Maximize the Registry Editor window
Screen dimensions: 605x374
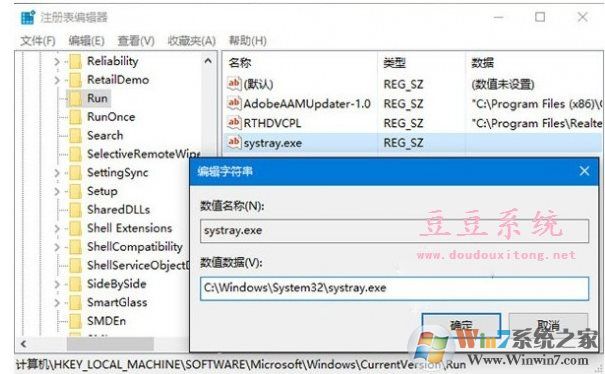[540, 17]
